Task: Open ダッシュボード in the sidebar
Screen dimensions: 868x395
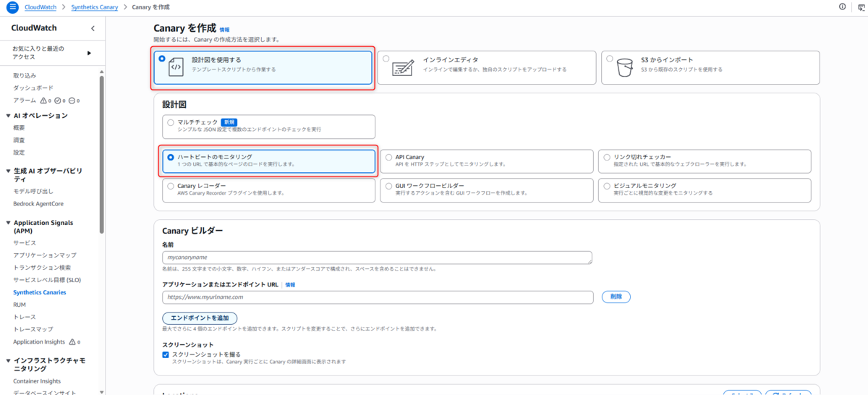Action: coord(32,88)
